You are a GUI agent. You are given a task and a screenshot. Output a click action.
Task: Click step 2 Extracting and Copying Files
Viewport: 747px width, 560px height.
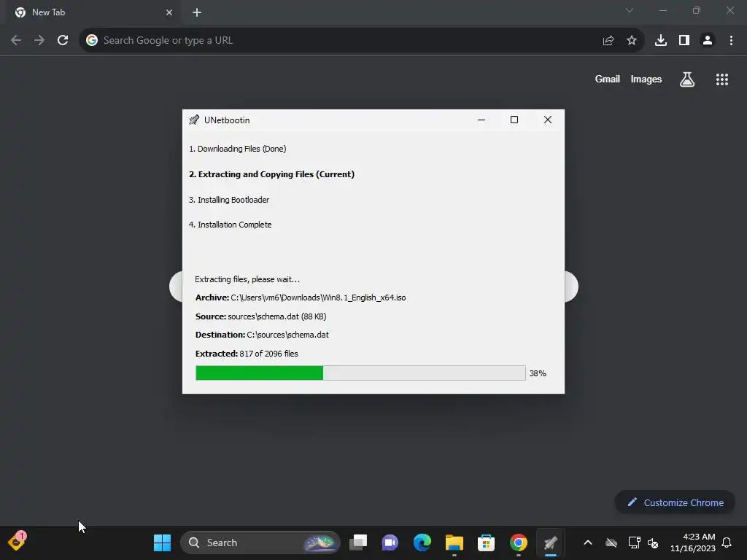271,174
